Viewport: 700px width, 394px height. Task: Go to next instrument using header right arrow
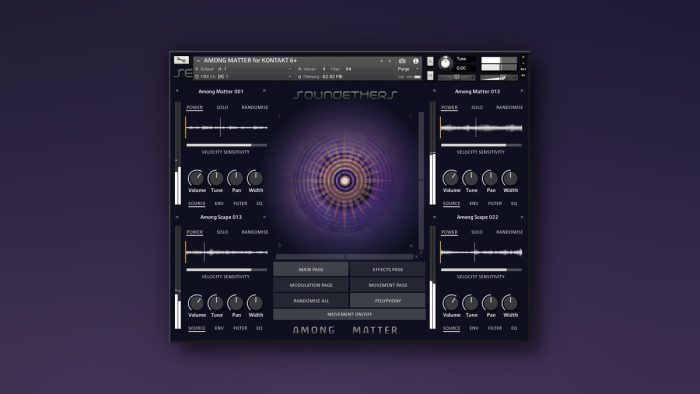pos(389,61)
